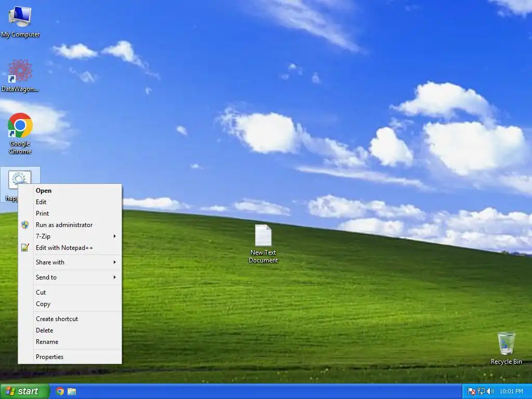
Task: Expand the Share with submenu arrow
Action: point(115,262)
